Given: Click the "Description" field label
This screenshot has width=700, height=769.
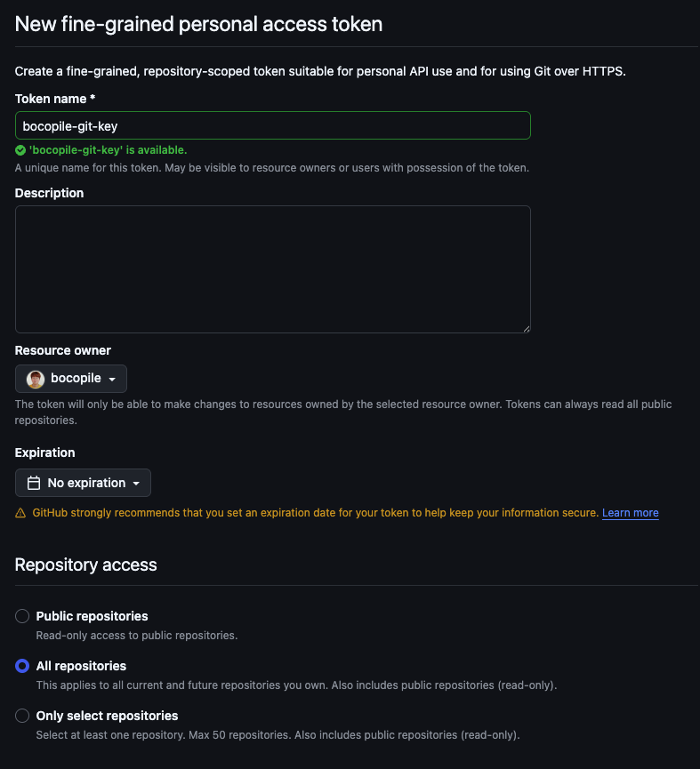Looking at the screenshot, I should [x=49, y=193].
